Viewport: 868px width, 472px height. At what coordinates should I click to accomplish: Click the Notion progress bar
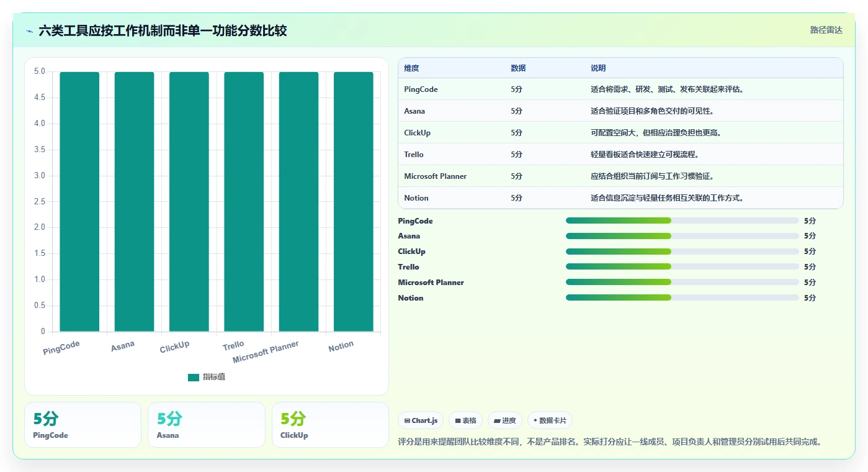pos(682,298)
